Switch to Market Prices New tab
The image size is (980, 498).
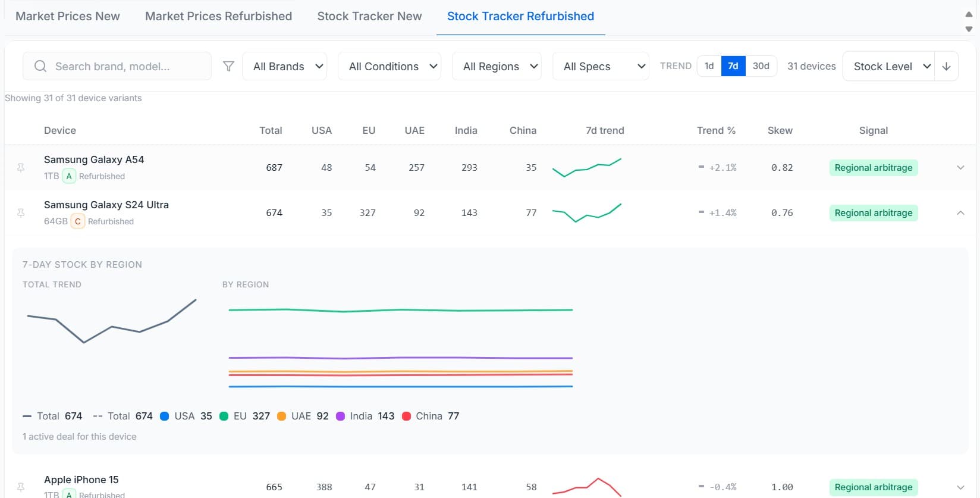click(68, 16)
